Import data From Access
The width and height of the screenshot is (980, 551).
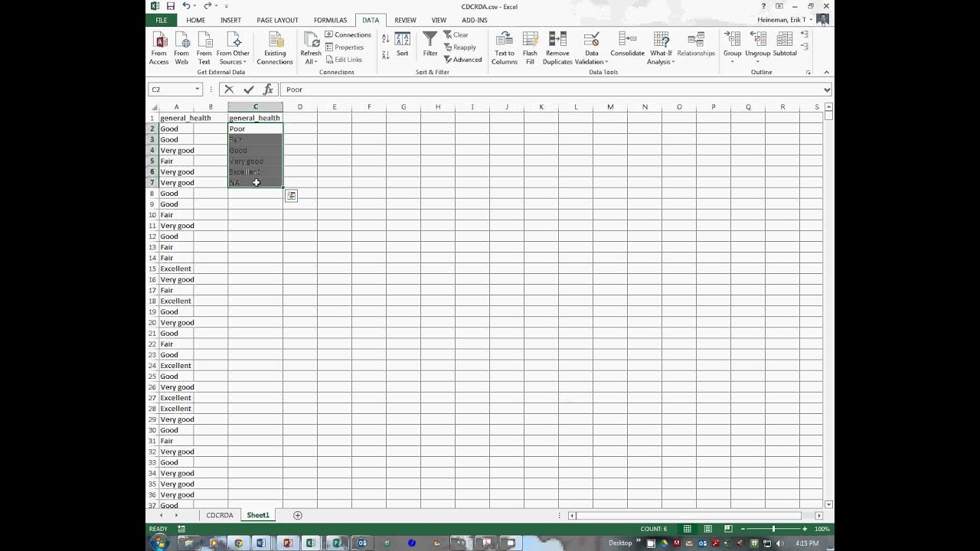tap(159, 48)
